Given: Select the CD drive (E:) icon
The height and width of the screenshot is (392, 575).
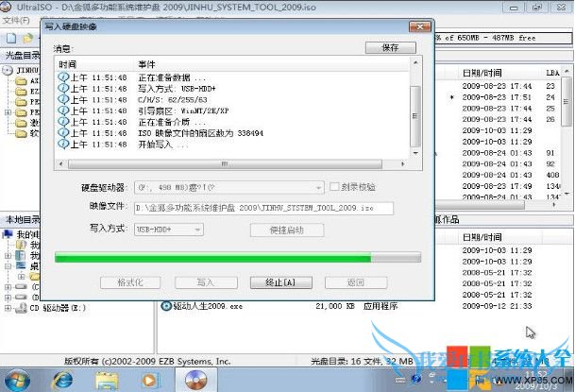Looking at the screenshot, I should 22,308.
